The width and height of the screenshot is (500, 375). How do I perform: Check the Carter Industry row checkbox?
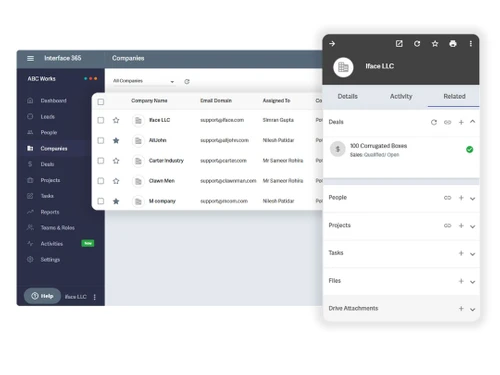[101, 161]
